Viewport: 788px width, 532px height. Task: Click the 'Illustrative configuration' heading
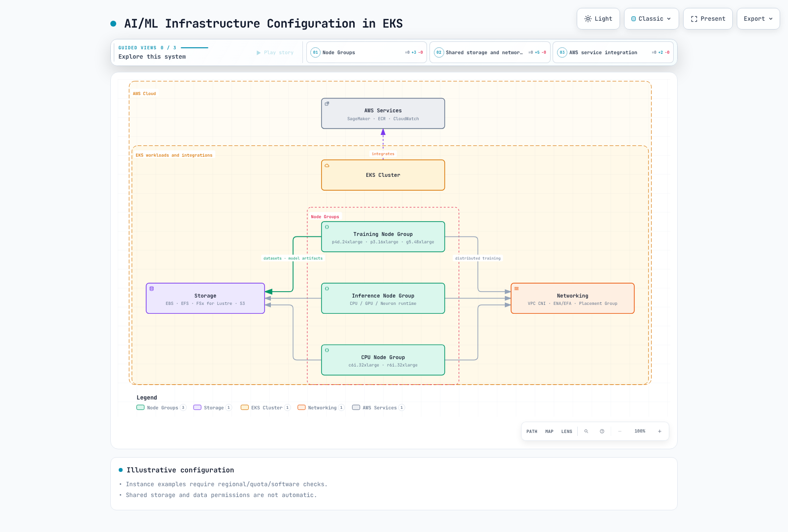[x=180, y=470]
